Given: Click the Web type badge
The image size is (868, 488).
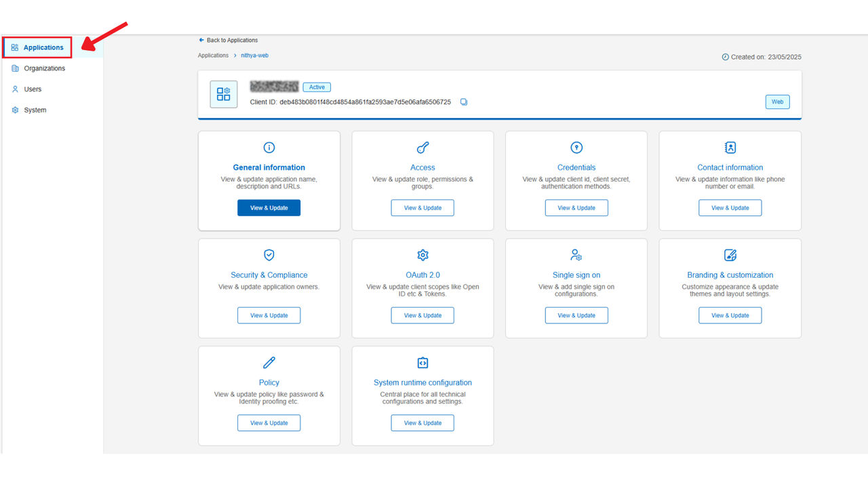Looking at the screenshot, I should (x=778, y=102).
